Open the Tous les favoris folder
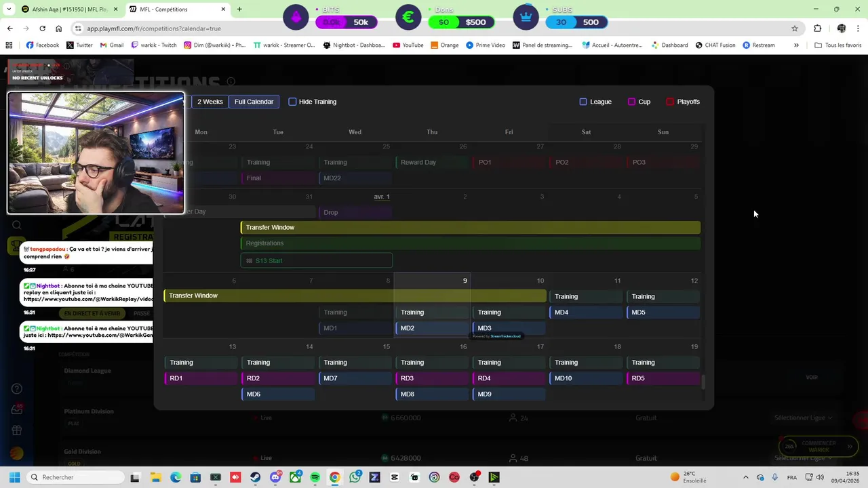The width and height of the screenshot is (868, 488). [838, 45]
